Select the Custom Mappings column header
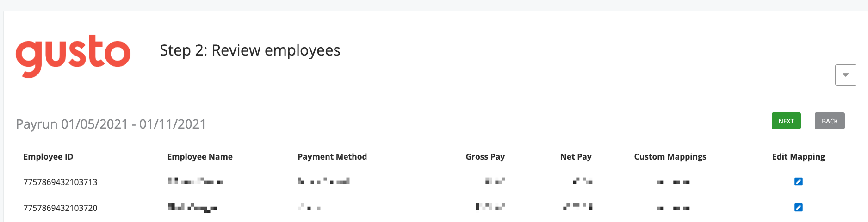The height and width of the screenshot is (222, 868). (670, 157)
